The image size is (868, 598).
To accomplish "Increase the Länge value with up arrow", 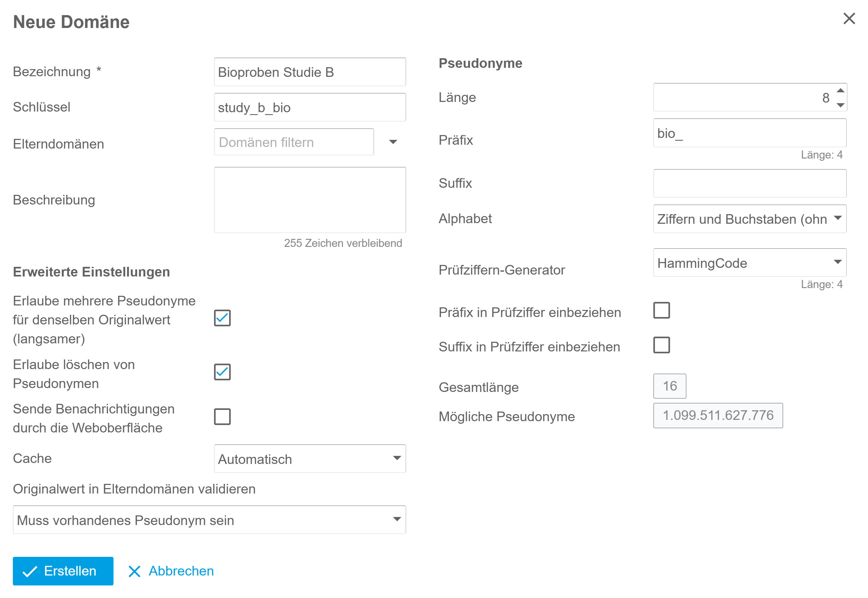I will pos(840,90).
